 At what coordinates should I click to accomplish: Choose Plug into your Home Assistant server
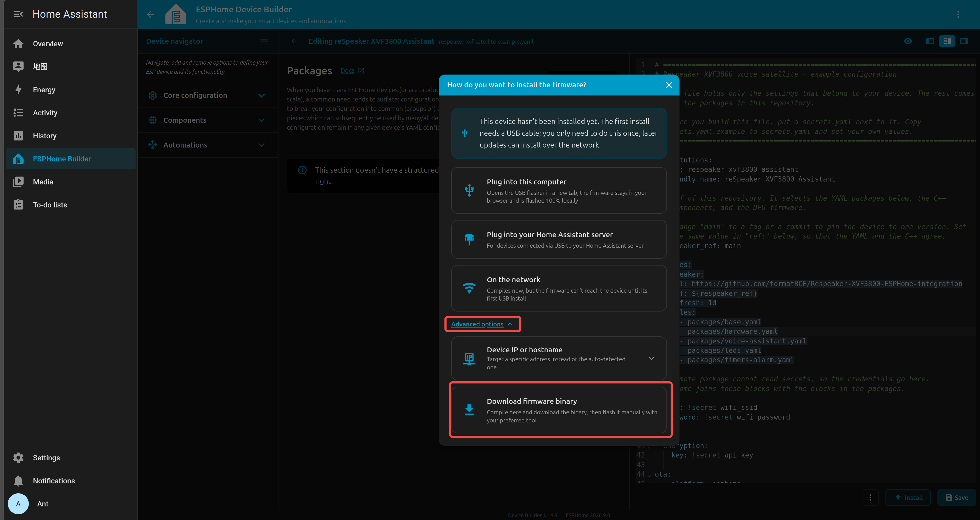[559, 240]
